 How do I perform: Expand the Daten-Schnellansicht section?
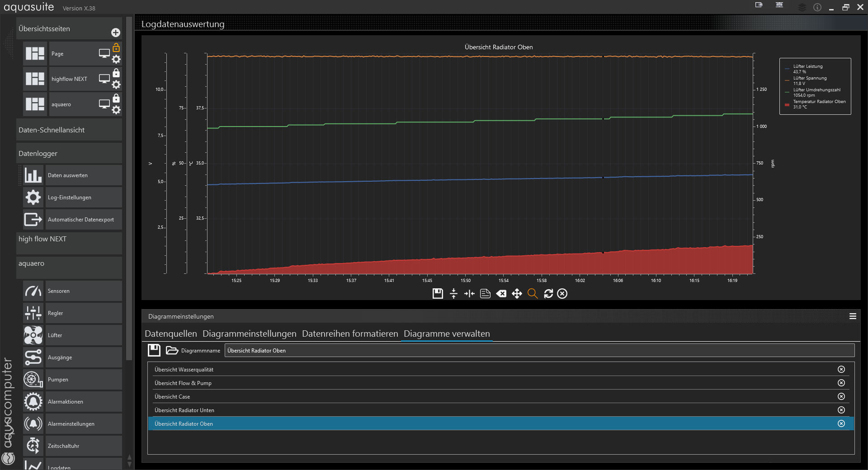coord(69,130)
